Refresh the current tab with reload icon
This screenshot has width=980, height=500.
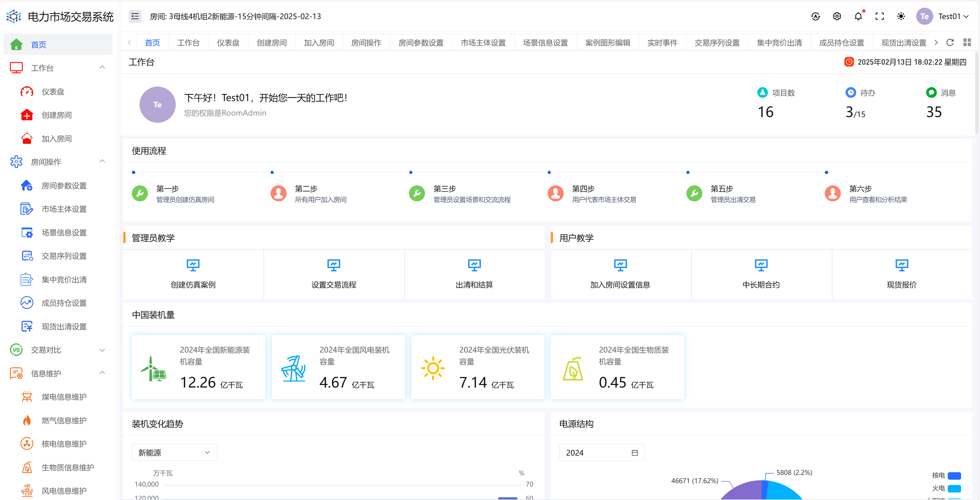(950, 42)
